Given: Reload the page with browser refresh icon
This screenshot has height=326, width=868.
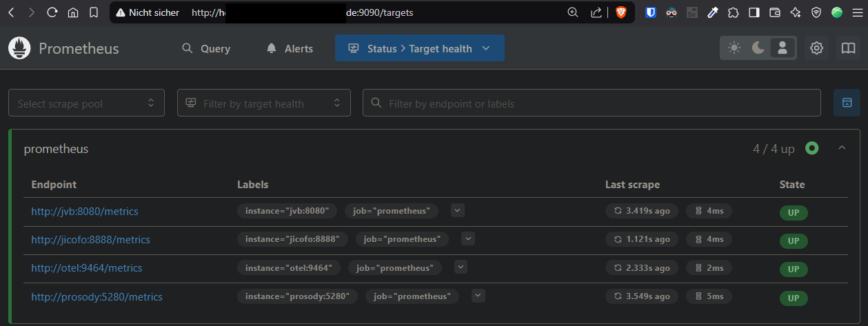Looking at the screenshot, I should pos(52,12).
